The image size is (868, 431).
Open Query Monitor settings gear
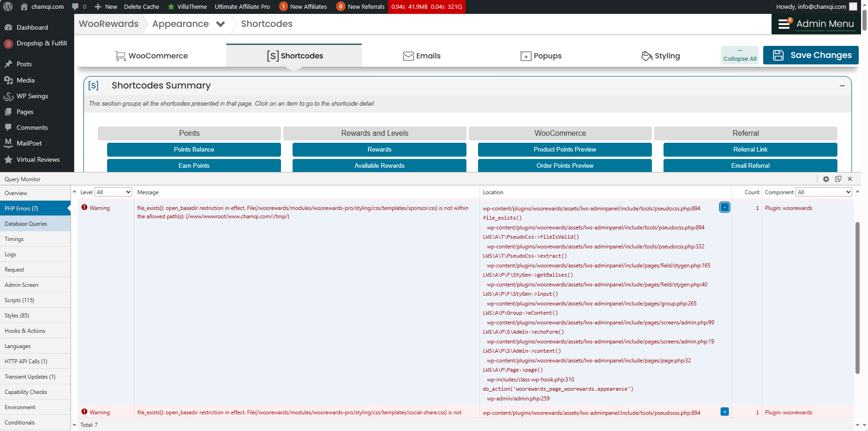(826, 179)
